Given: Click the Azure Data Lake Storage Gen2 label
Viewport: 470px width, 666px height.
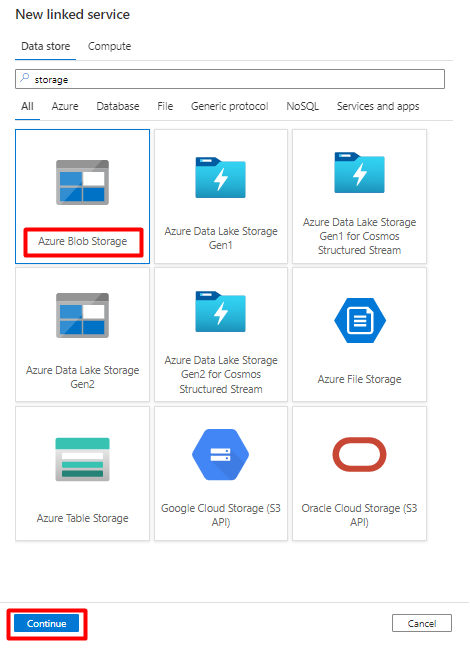Looking at the screenshot, I should coord(82,377).
